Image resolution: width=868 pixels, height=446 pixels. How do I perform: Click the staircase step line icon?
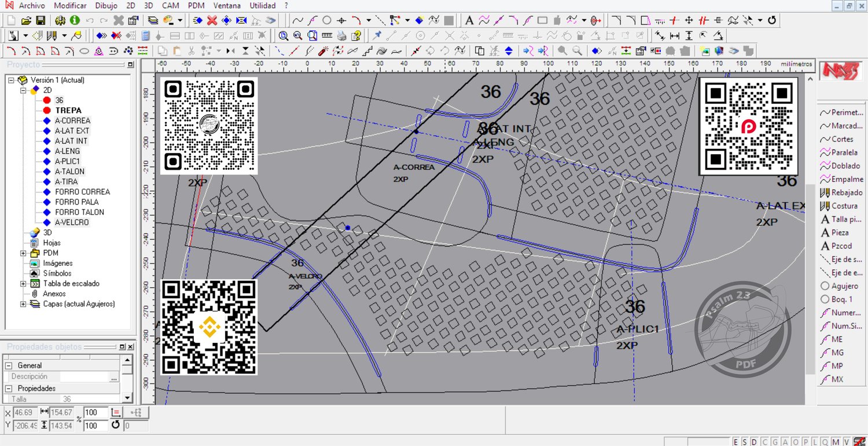[367, 51]
